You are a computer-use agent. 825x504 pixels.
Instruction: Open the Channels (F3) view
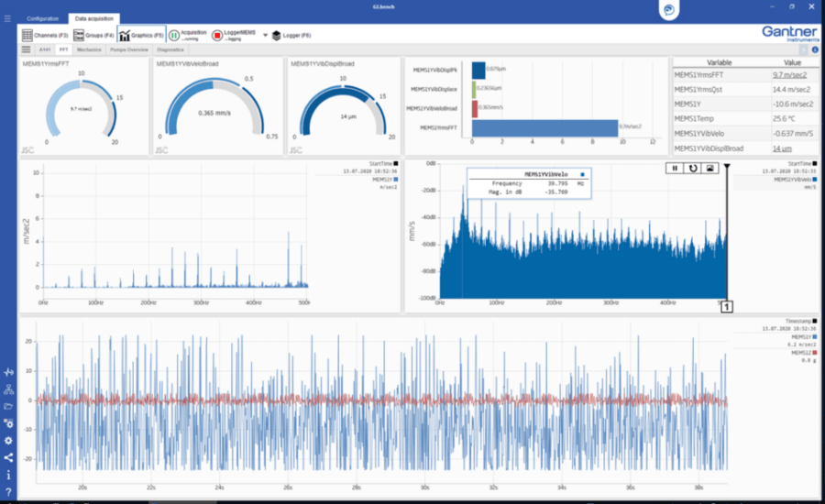point(45,35)
